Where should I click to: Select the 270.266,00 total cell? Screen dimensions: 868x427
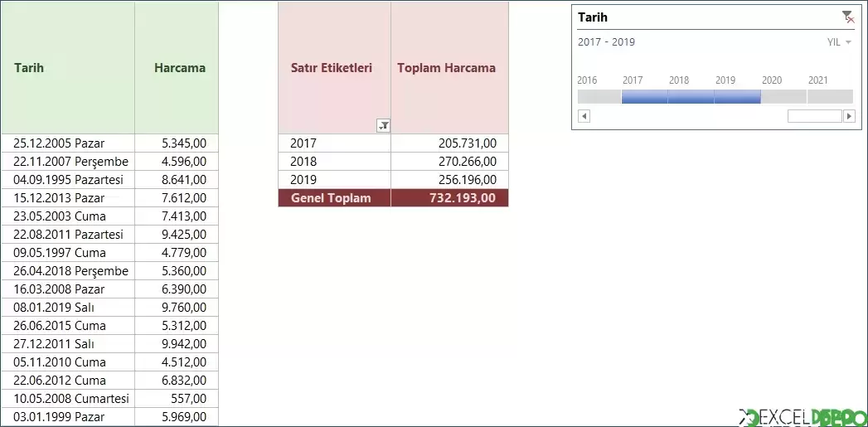pyautogui.click(x=449, y=162)
